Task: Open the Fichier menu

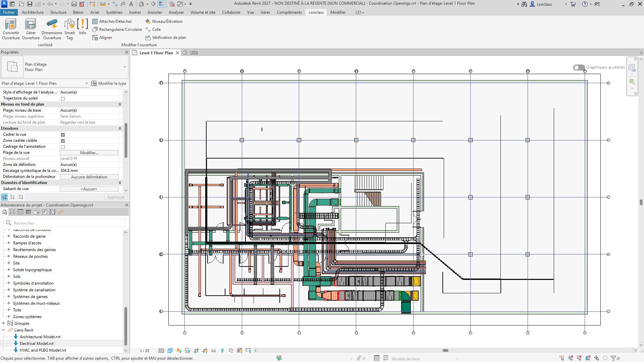Action: [9, 12]
